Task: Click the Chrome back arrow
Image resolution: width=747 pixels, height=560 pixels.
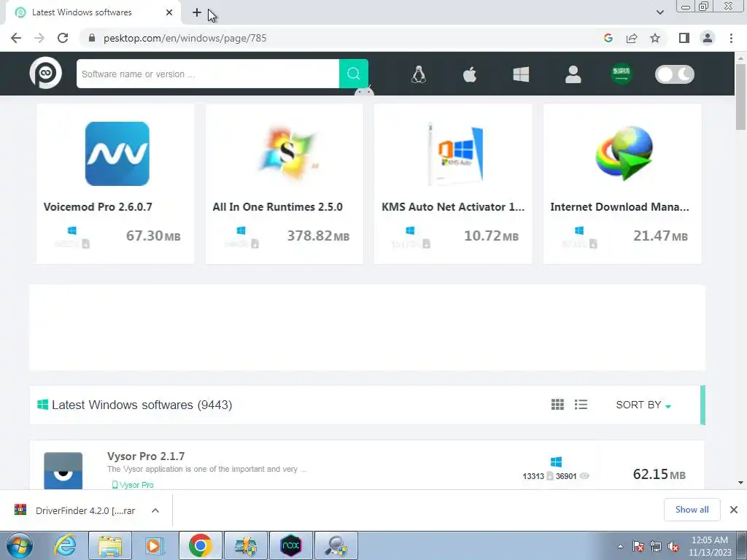Action: click(x=16, y=38)
